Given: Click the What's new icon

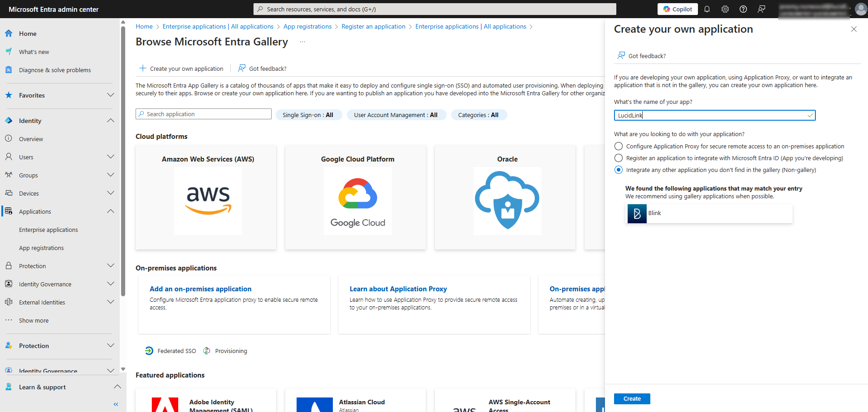Looking at the screenshot, I should [x=9, y=52].
